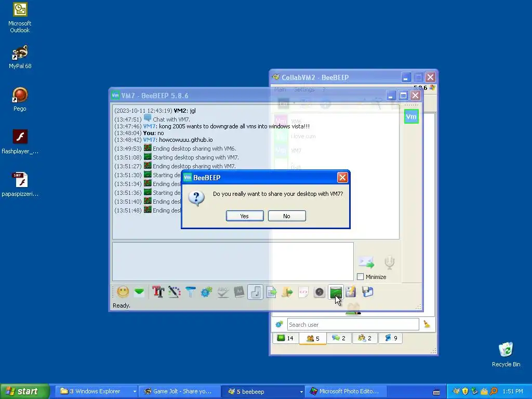Click the Start button
Image resolution: width=532 pixels, height=399 pixels.
pos(24,392)
